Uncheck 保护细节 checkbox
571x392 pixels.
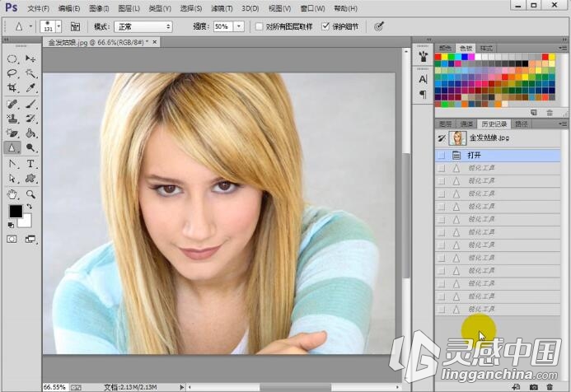click(325, 26)
